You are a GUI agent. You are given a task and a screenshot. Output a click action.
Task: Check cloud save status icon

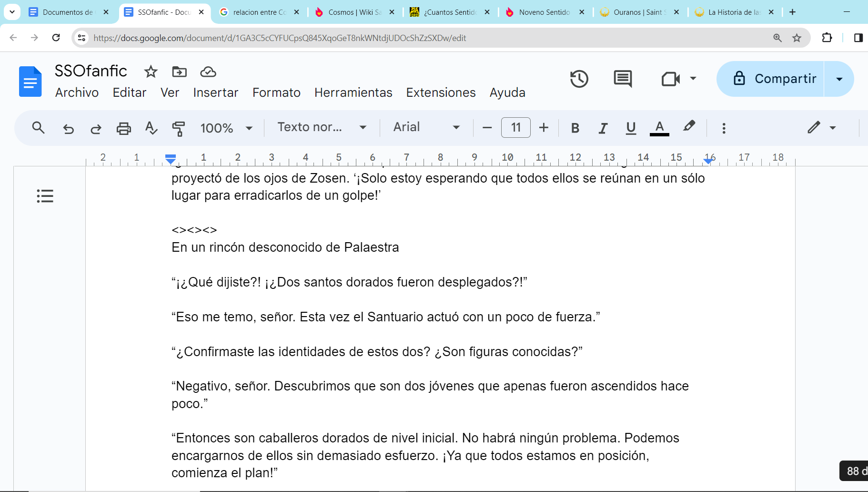tap(208, 72)
